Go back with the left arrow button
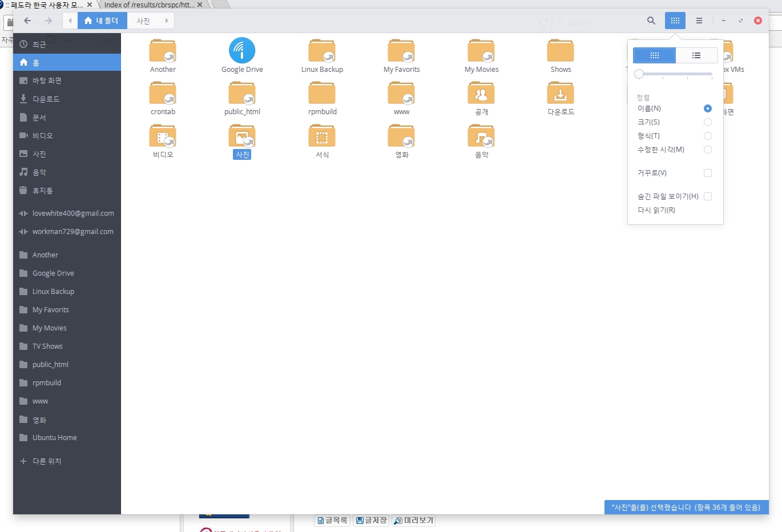This screenshot has width=782, height=532. (x=27, y=21)
